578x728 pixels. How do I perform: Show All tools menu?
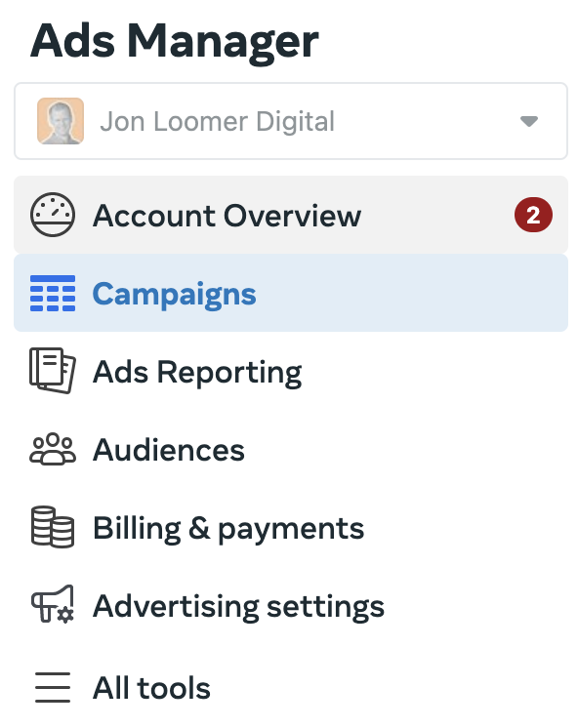pos(291,688)
